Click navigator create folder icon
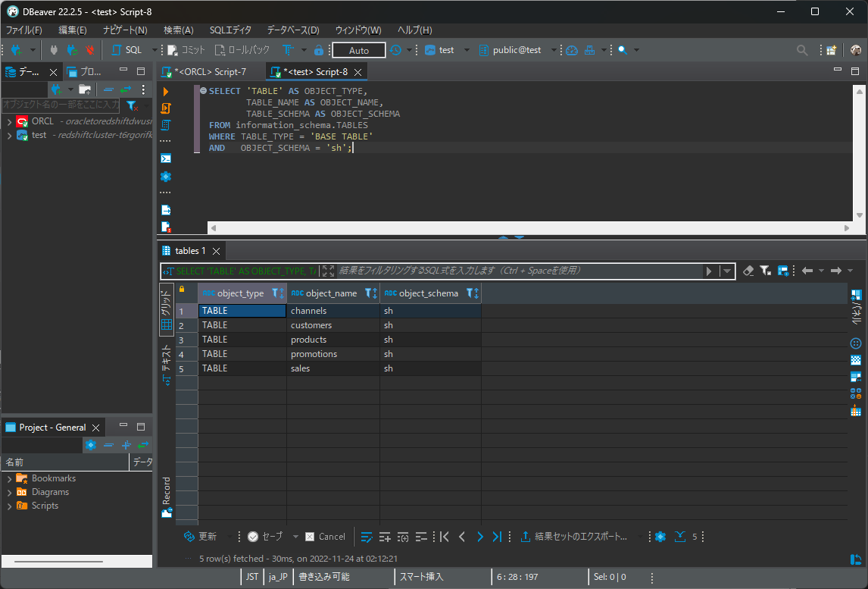This screenshot has height=589, width=868. tap(85, 89)
